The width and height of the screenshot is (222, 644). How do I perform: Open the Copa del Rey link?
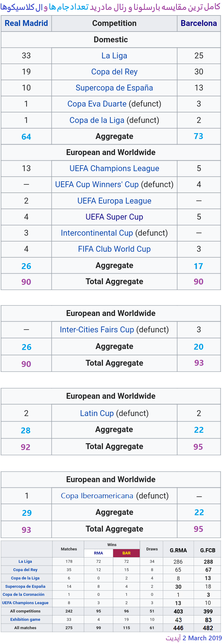tap(114, 72)
